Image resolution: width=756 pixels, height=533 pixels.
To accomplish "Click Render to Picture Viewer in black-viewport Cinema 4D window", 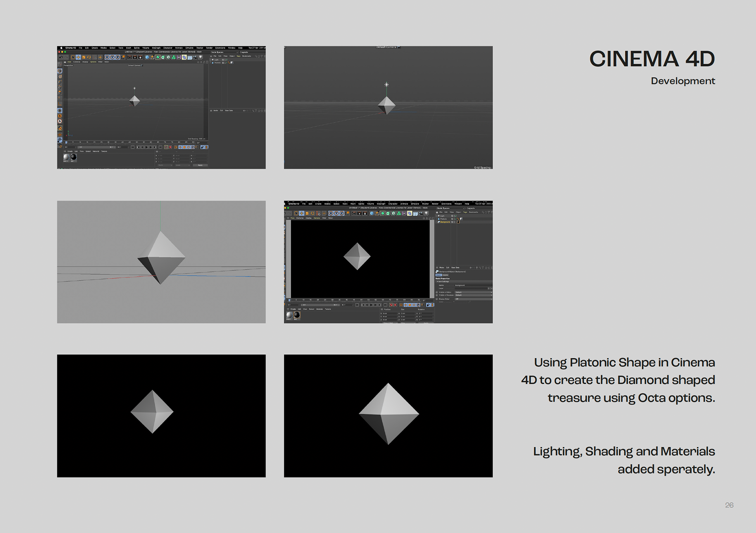I will coord(359,213).
